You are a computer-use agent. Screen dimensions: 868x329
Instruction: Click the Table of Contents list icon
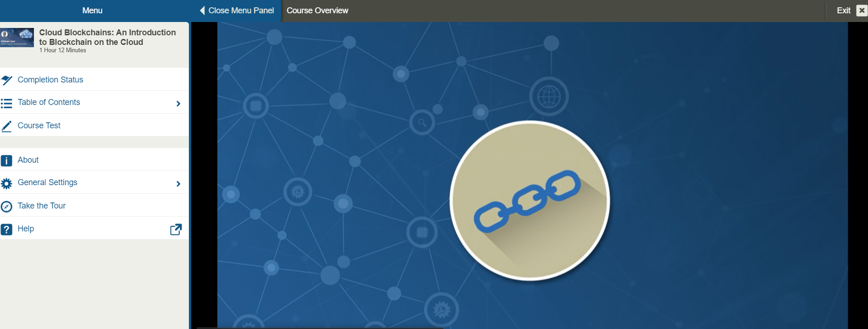[6, 103]
